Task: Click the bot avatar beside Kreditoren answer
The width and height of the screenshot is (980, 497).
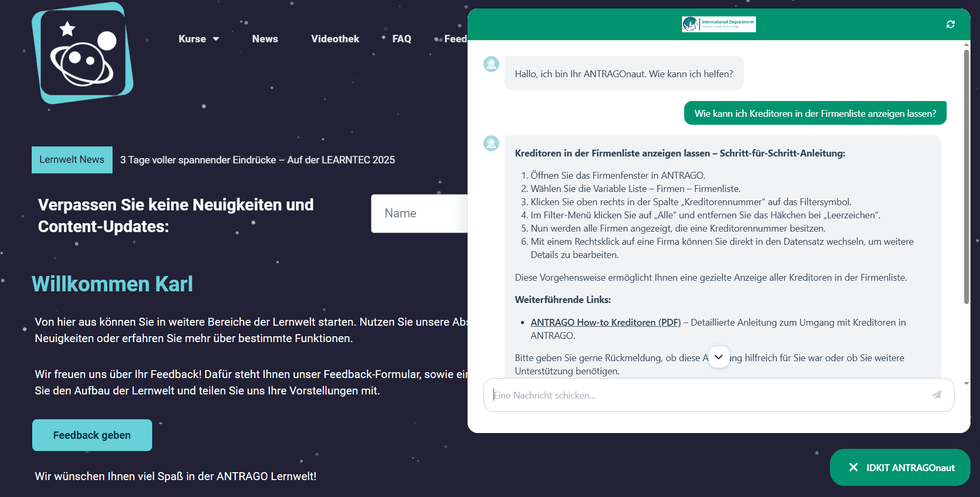Action: 491,143
